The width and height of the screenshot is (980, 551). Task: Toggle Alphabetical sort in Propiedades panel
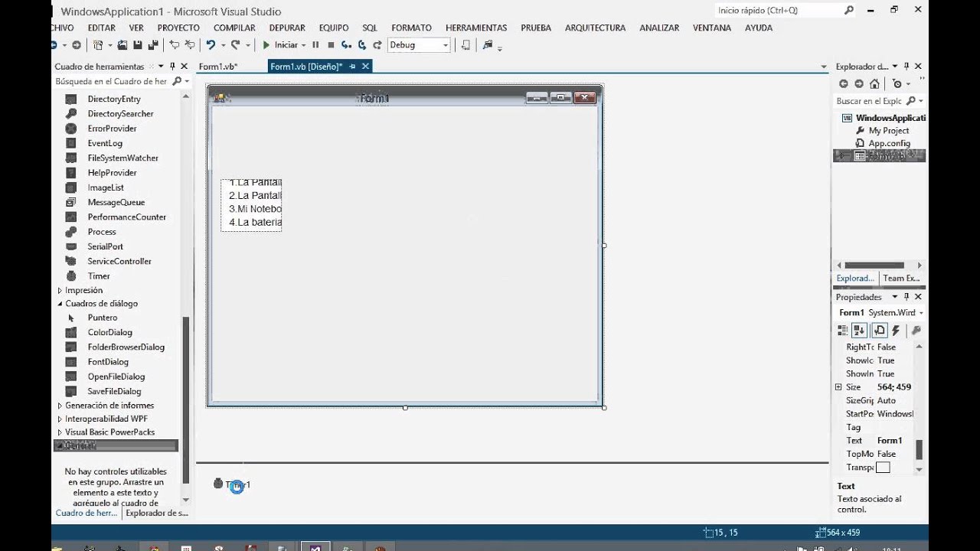click(859, 331)
